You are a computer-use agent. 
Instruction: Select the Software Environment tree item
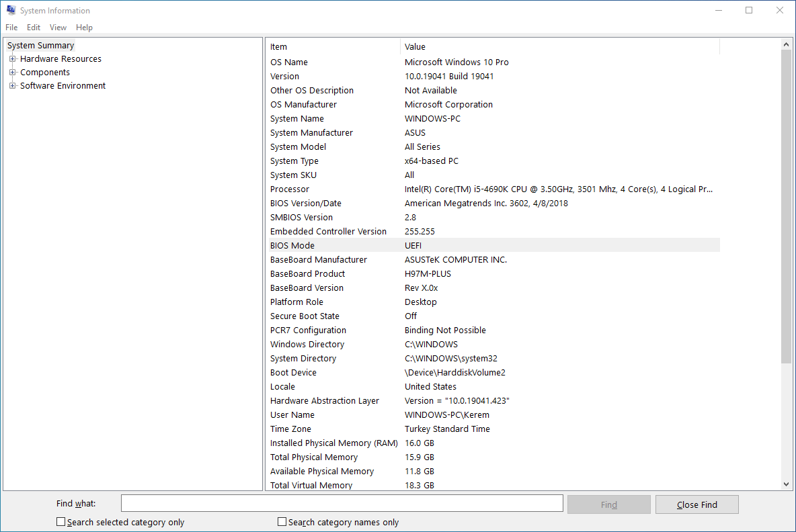[63, 86]
